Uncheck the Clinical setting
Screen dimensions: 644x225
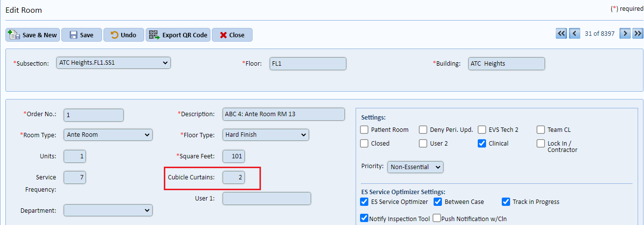click(482, 144)
